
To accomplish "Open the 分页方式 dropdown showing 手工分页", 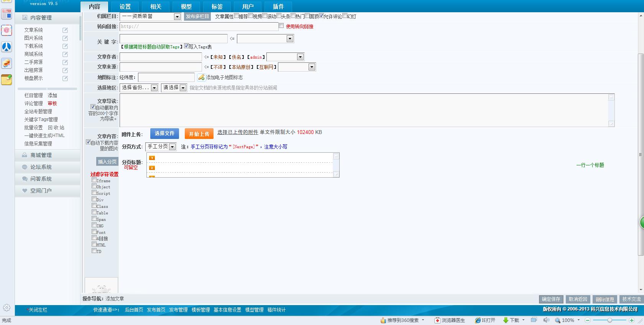I will [161, 147].
